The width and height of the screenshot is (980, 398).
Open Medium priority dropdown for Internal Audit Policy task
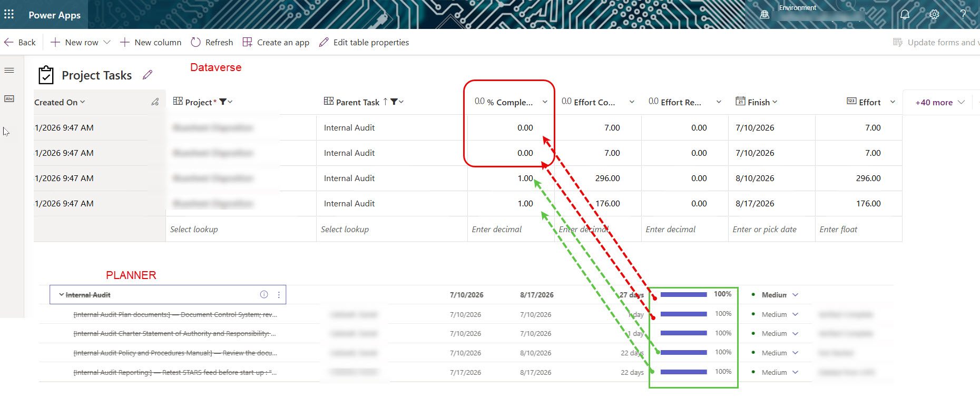(x=795, y=353)
